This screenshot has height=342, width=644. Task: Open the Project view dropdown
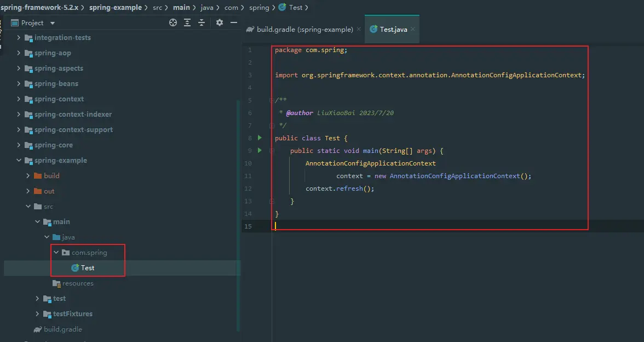pos(53,23)
